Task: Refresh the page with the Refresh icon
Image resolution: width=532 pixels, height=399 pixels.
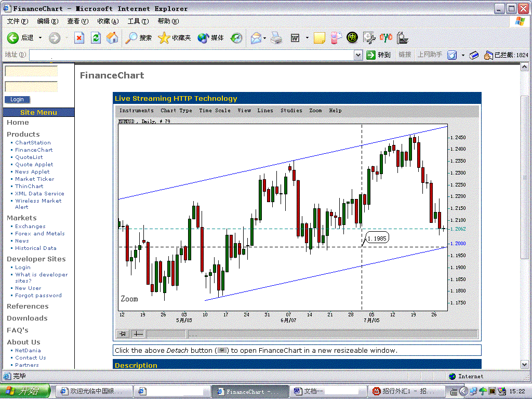Action: tap(96, 38)
